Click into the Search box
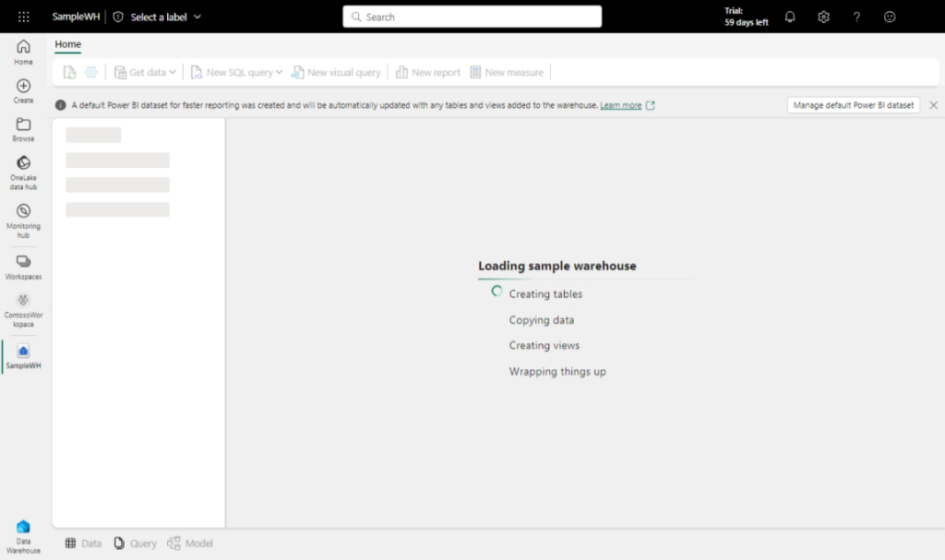 coord(472,17)
